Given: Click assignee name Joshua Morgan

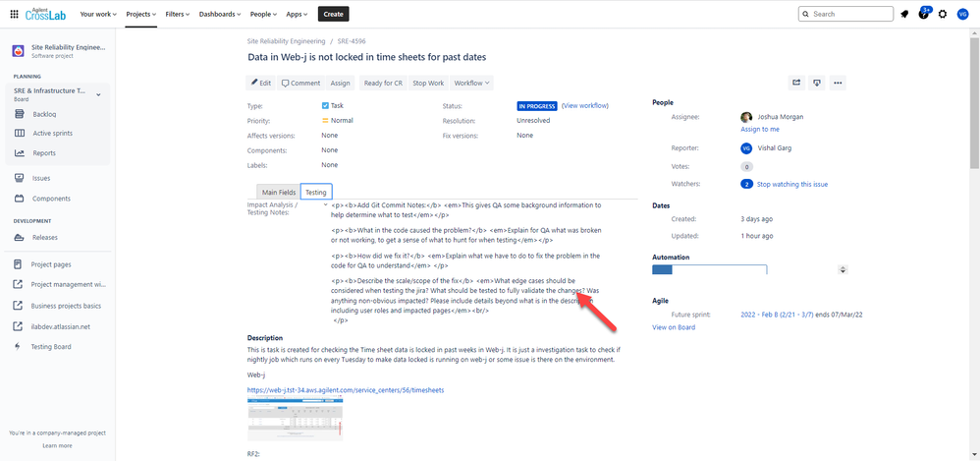Looking at the screenshot, I should 780,117.
